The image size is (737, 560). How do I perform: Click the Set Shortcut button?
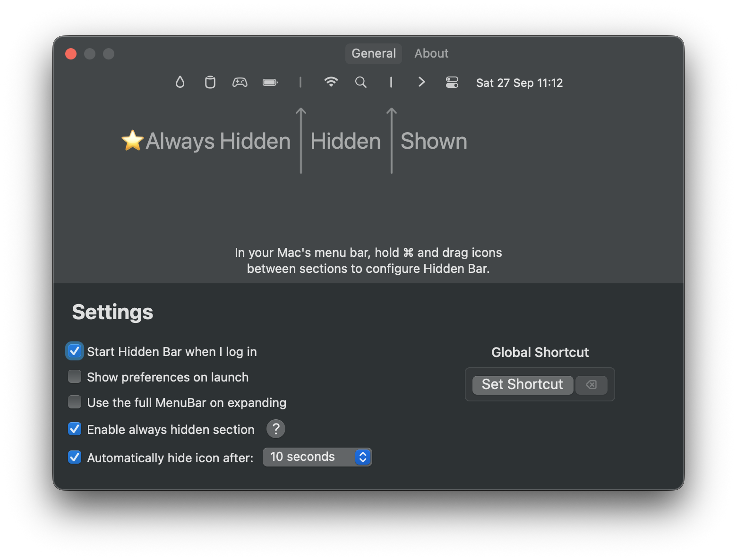click(x=523, y=385)
